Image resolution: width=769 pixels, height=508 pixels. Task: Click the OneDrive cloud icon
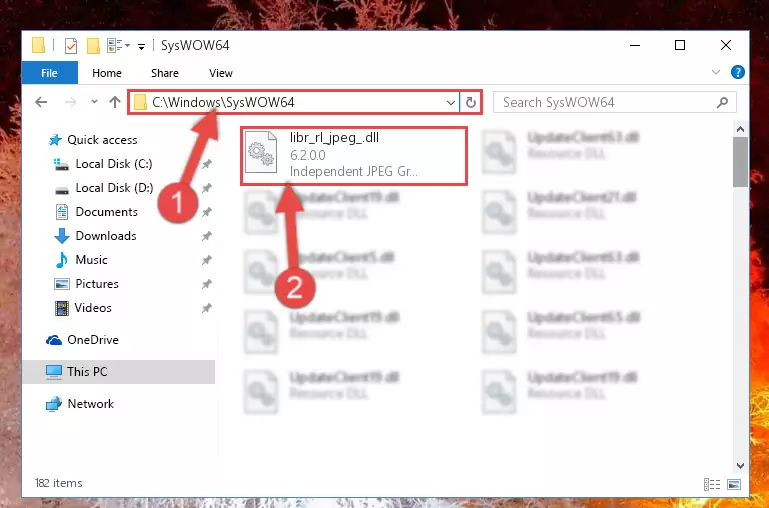coord(54,340)
